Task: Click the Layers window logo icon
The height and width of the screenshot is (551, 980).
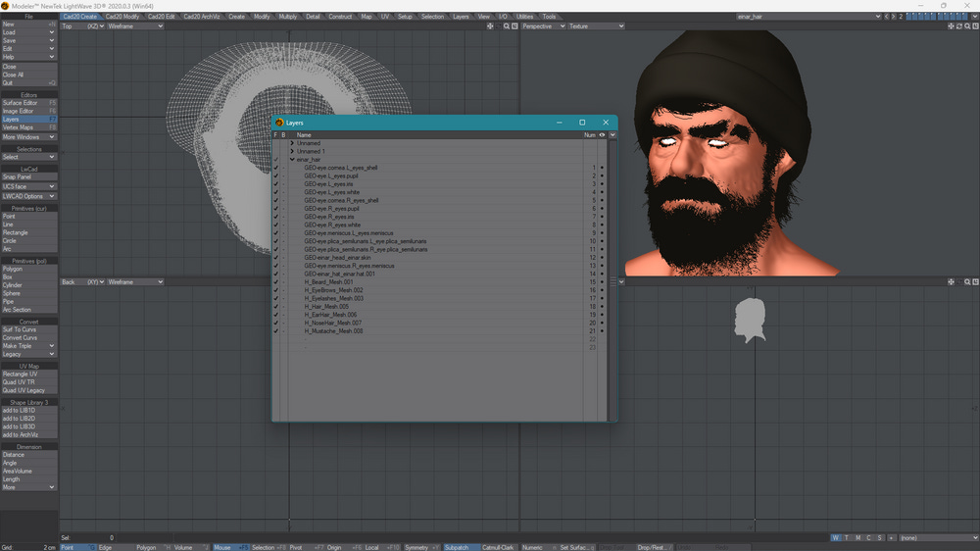Action: [279, 123]
